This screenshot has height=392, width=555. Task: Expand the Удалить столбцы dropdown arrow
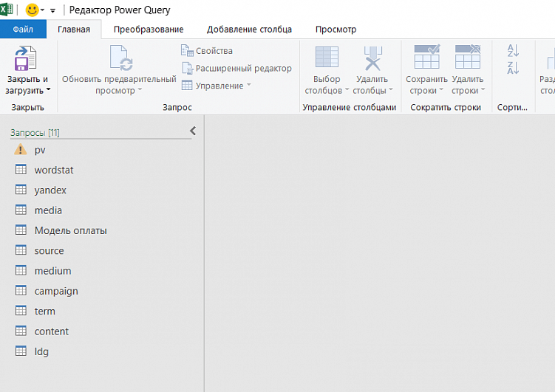391,89
